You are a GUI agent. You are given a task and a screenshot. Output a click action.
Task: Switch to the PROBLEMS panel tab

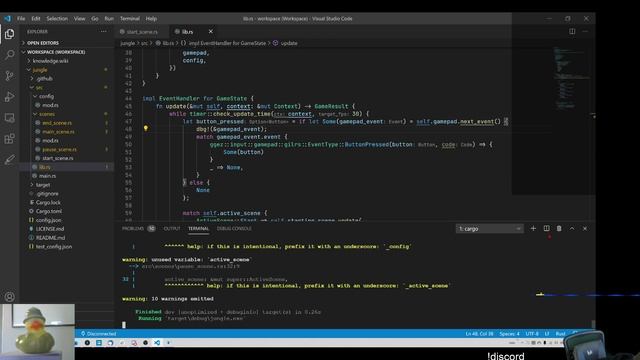tap(133, 229)
